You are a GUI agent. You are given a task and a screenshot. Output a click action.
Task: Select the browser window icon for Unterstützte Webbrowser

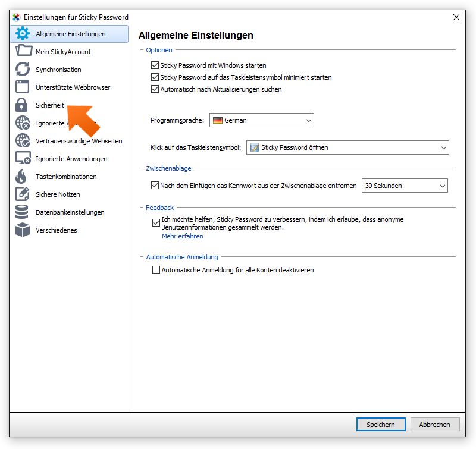tap(22, 87)
